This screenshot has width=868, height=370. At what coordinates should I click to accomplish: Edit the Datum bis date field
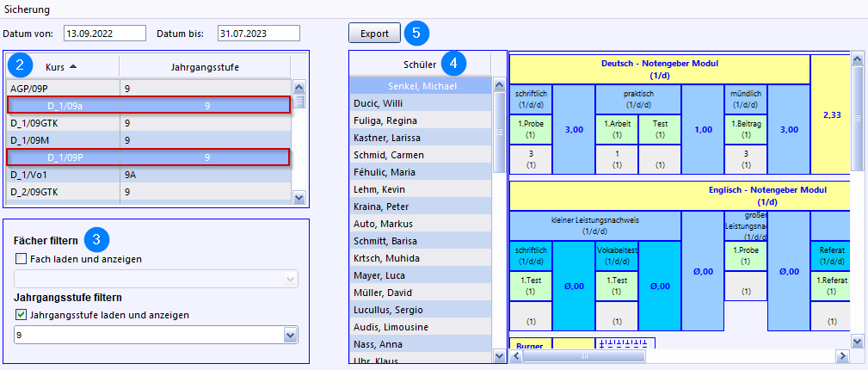pos(259,34)
